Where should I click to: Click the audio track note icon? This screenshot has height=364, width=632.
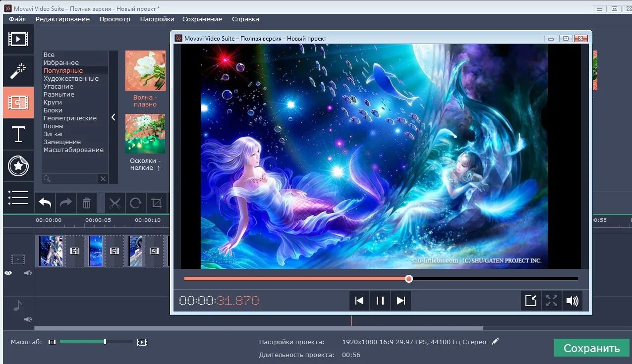click(17, 306)
